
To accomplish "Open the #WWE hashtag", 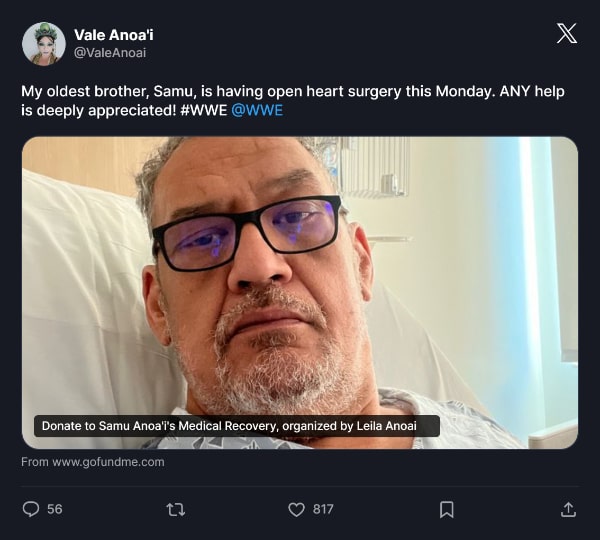I will [205, 110].
